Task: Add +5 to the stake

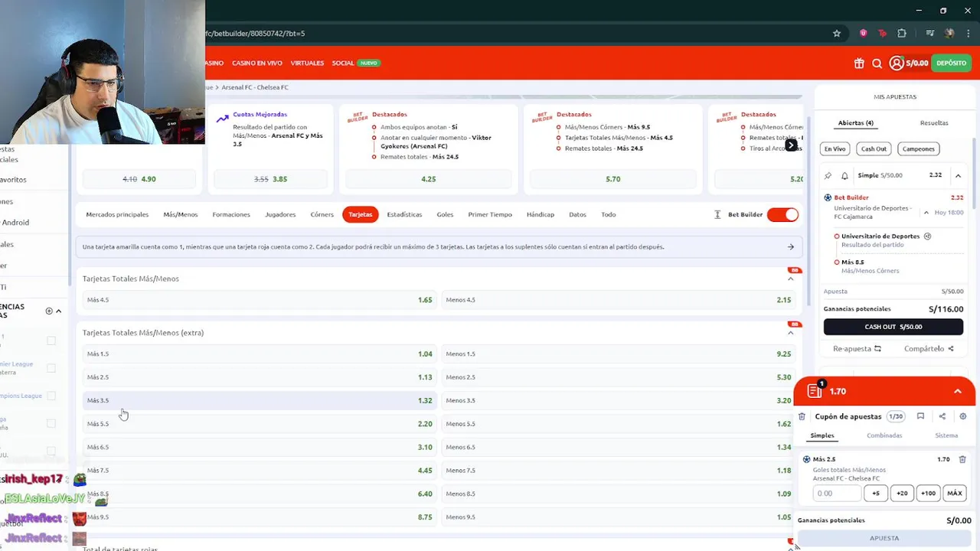Action: [876, 493]
